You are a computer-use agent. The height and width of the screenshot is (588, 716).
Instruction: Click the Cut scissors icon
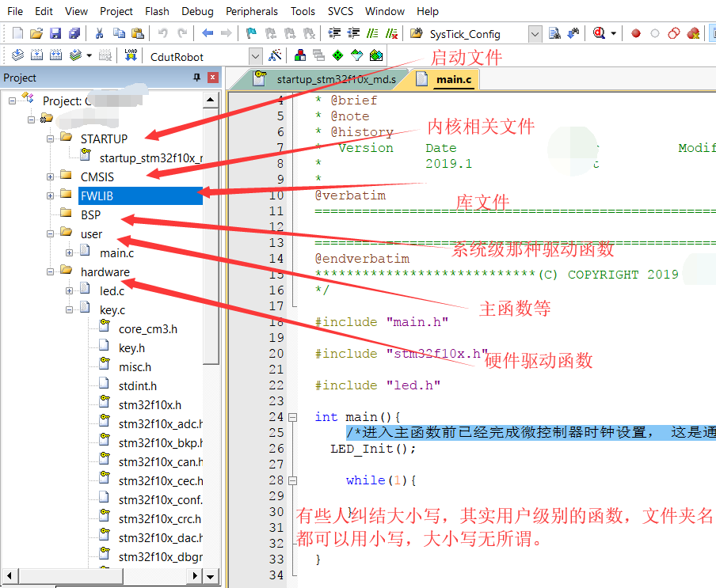tap(99, 33)
